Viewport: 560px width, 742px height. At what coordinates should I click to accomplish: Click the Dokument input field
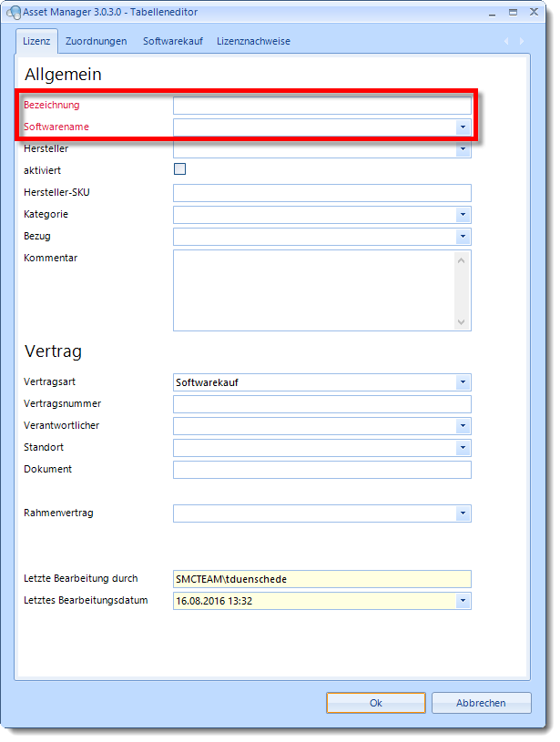pyautogui.click(x=322, y=470)
